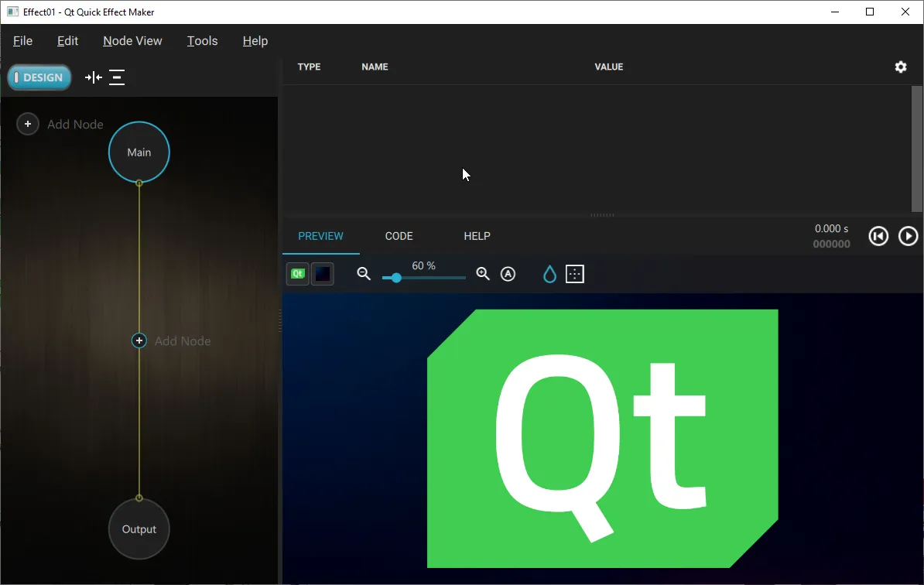The image size is (924, 585).
Task: Click the fit-columns arrows icon near DESIGN
Action: point(93,77)
